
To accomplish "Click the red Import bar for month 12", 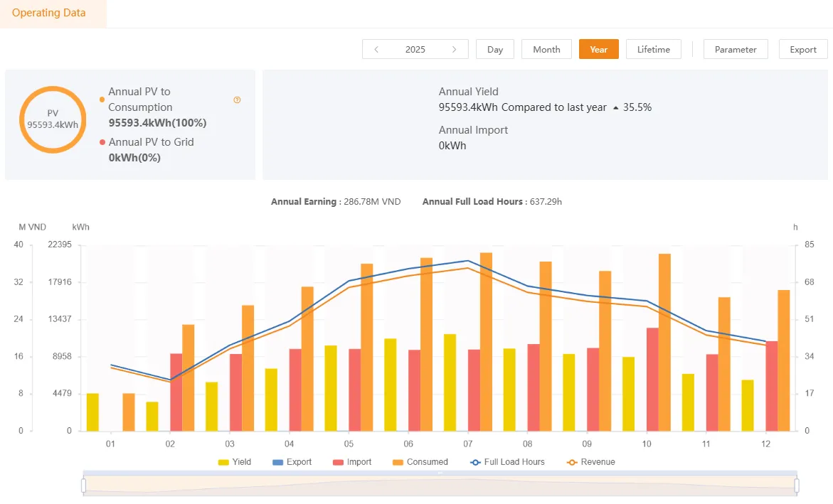I will point(772,386).
